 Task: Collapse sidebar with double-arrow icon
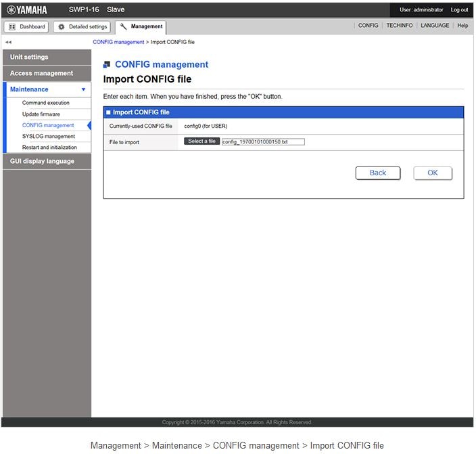pyautogui.click(x=9, y=42)
